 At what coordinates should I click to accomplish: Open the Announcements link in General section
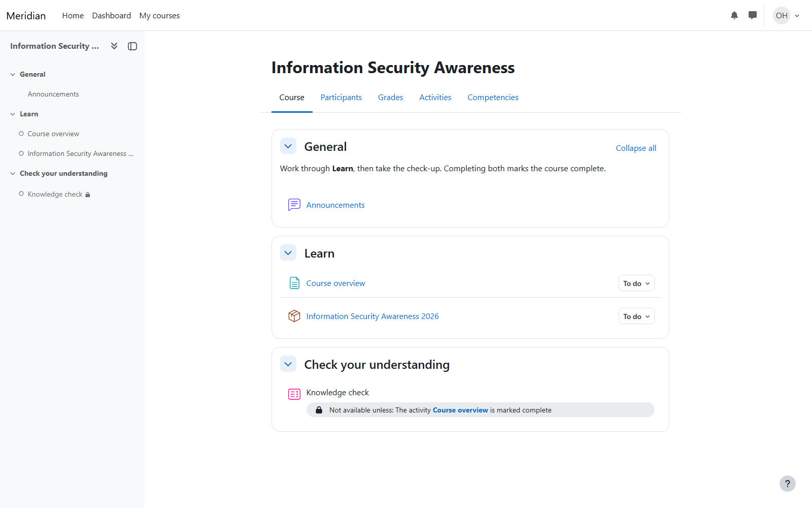click(x=335, y=205)
